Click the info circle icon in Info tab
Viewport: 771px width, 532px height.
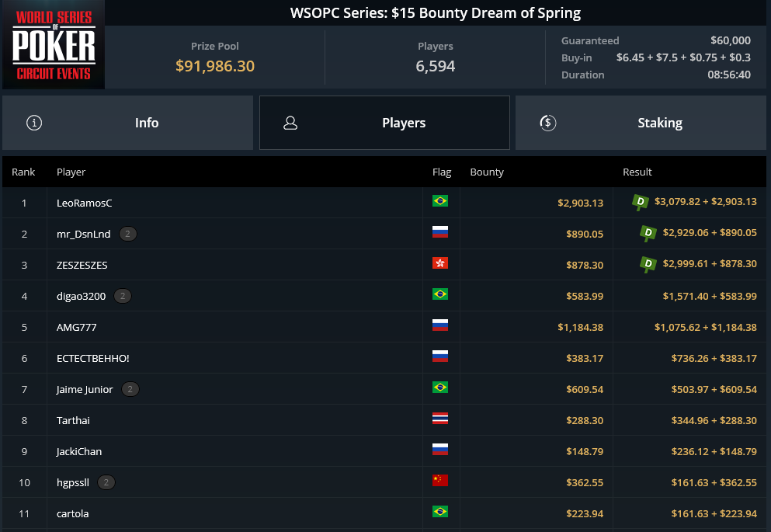[x=34, y=123]
